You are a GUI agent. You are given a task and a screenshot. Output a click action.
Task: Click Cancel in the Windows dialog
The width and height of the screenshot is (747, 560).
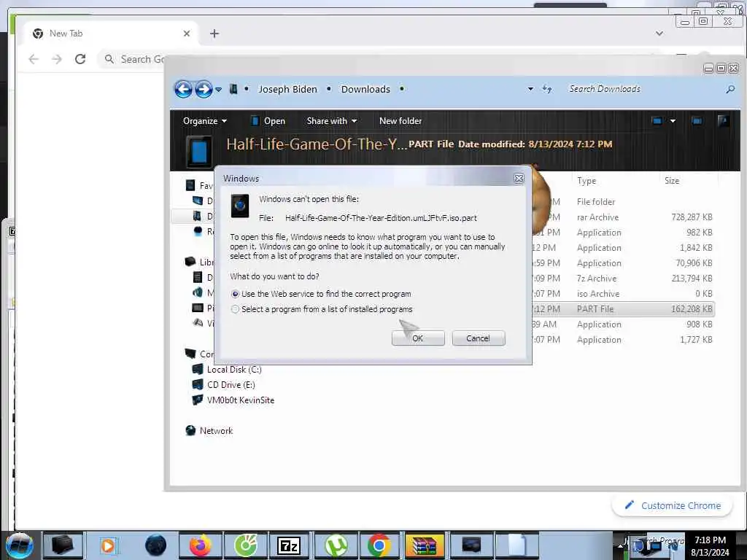(479, 338)
